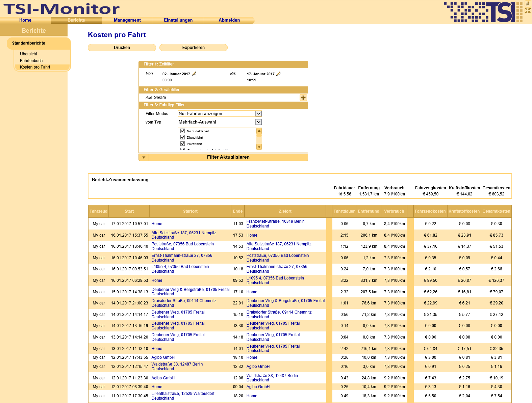Click the 'Filter Aktualisieren' button
The image size is (532, 403).
click(x=228, y=157)
